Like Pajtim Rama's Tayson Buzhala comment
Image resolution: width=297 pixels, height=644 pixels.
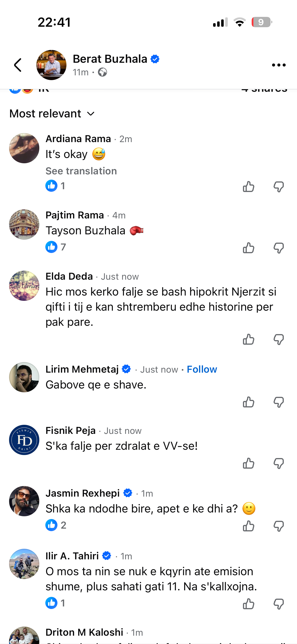pos(248,248)
